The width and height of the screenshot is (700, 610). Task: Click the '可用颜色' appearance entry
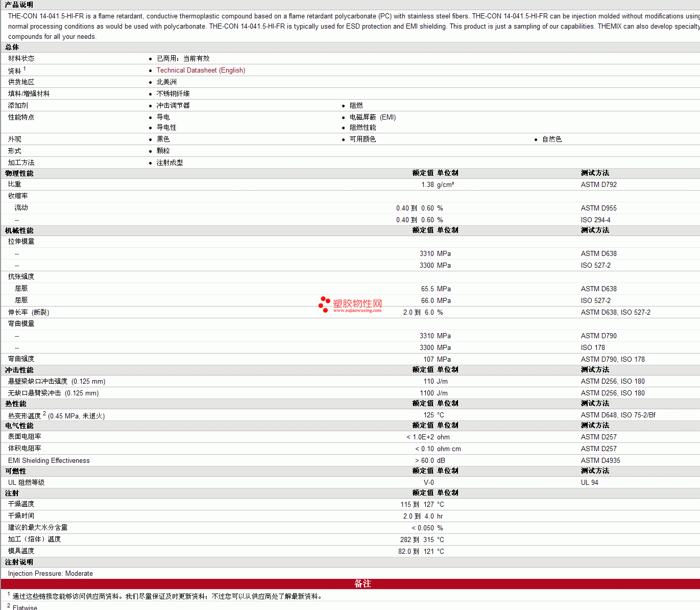click(x=363, y=139)
